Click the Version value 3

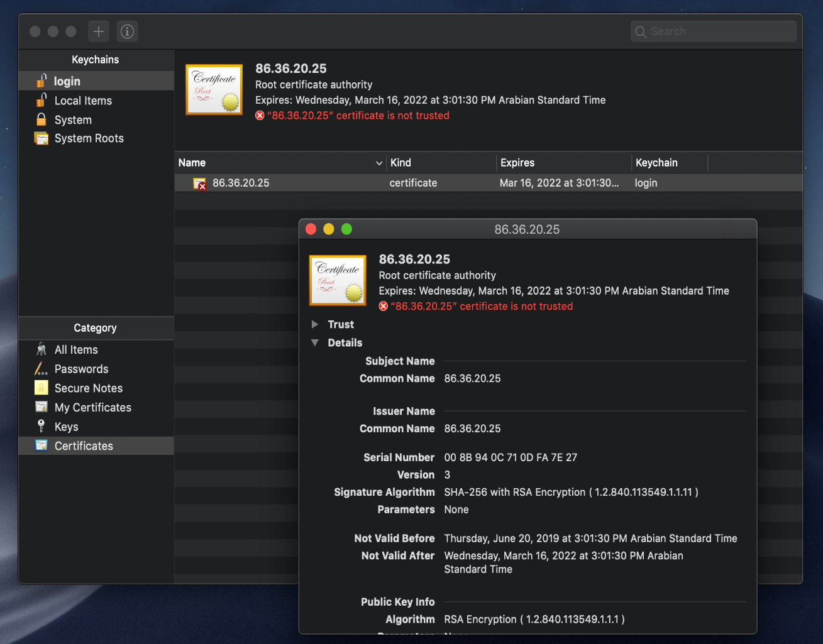[447, 475]
